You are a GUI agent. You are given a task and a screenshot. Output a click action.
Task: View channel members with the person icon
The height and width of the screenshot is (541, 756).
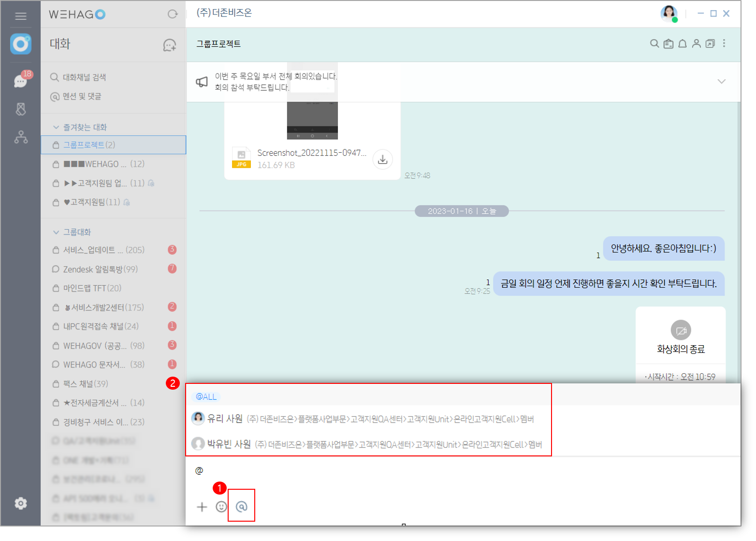click(696, 44)
